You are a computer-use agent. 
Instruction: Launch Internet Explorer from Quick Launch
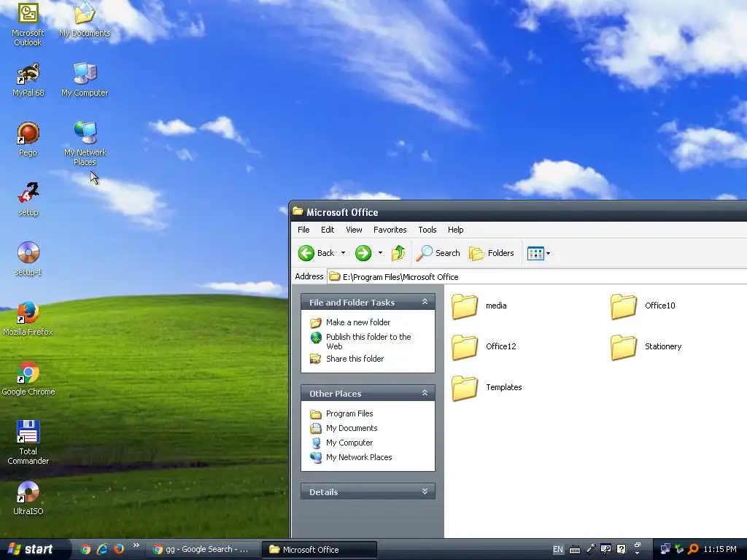[x=102, y=549]
